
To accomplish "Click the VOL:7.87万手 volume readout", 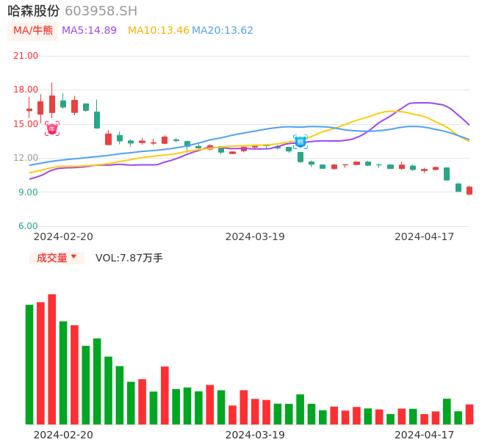I will tap(129, 258).
